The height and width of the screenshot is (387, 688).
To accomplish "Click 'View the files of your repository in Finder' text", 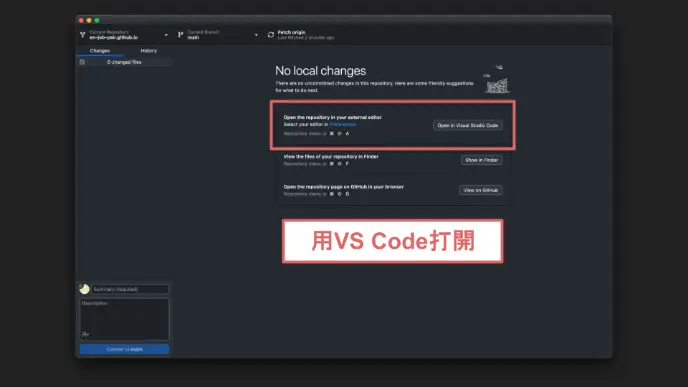I will (x=331, y=157).
